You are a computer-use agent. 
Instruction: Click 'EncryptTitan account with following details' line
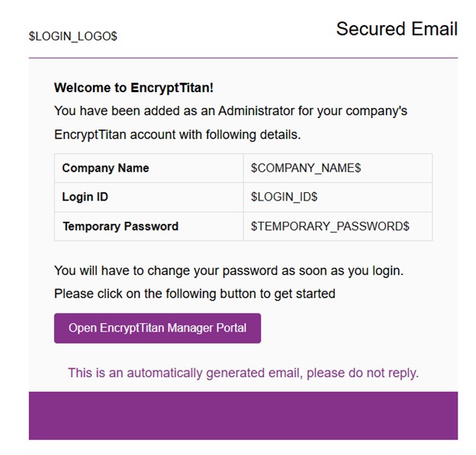click(177, 134)
